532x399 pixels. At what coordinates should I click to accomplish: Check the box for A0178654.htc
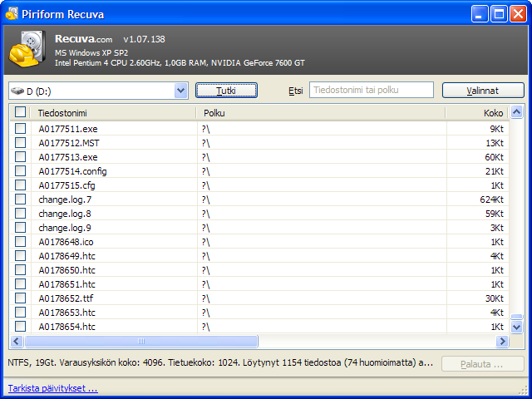point(20,327)
